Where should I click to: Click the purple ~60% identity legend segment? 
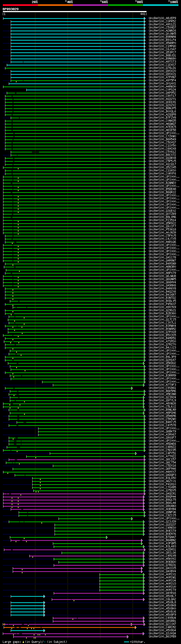pos(90,5)
